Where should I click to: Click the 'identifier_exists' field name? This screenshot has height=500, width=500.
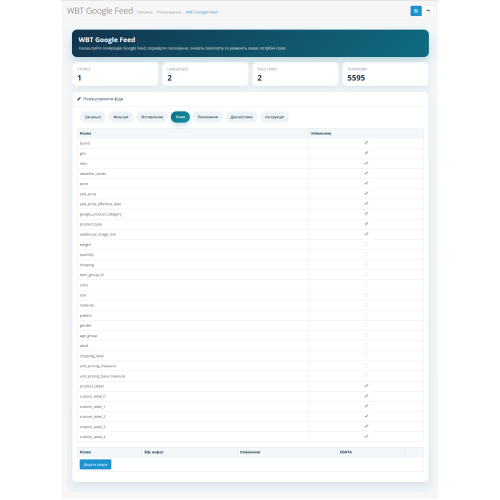(x=93, y=174)
